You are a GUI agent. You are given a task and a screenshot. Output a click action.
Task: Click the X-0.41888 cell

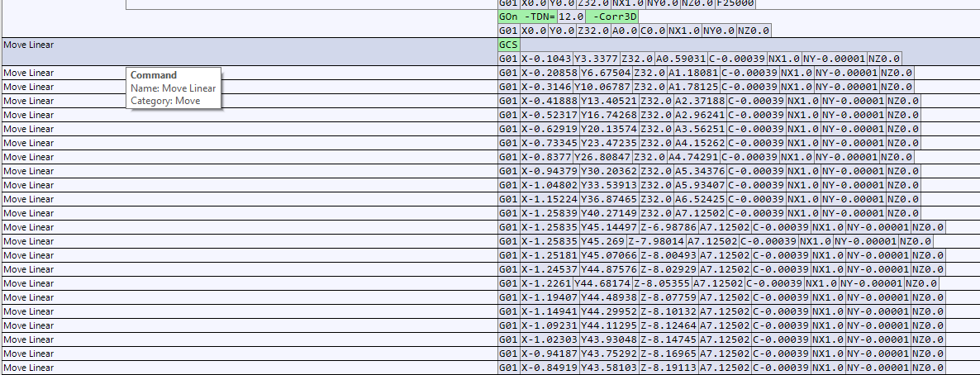coord(549,101)
